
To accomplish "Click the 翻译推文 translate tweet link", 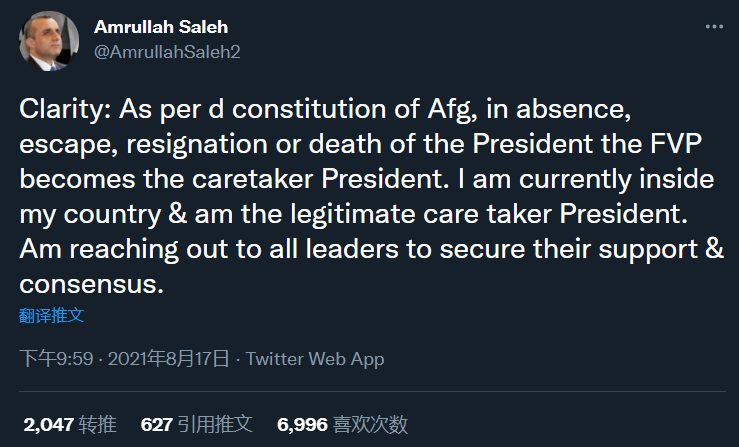I will point(51,316).
